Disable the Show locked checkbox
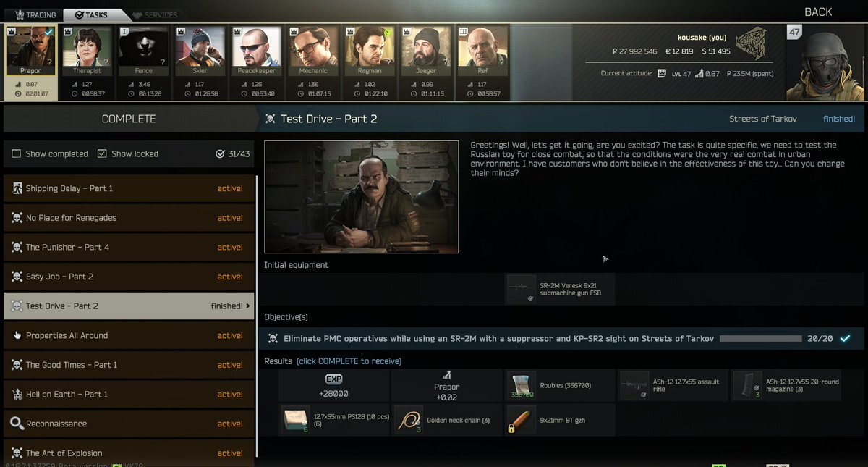 pyautogui.click(x=102, y=153)
